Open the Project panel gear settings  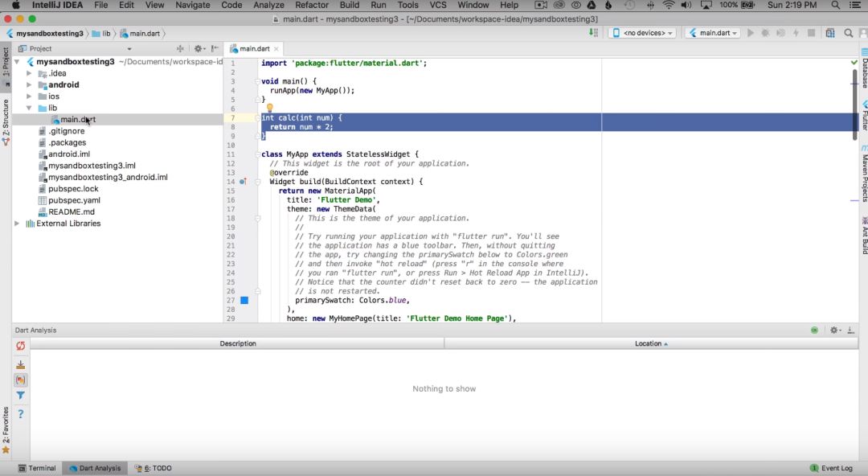(x=199, y=49)
